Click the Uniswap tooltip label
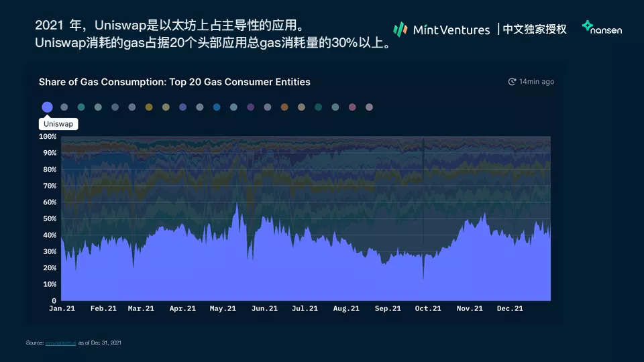 pos(58,124)
